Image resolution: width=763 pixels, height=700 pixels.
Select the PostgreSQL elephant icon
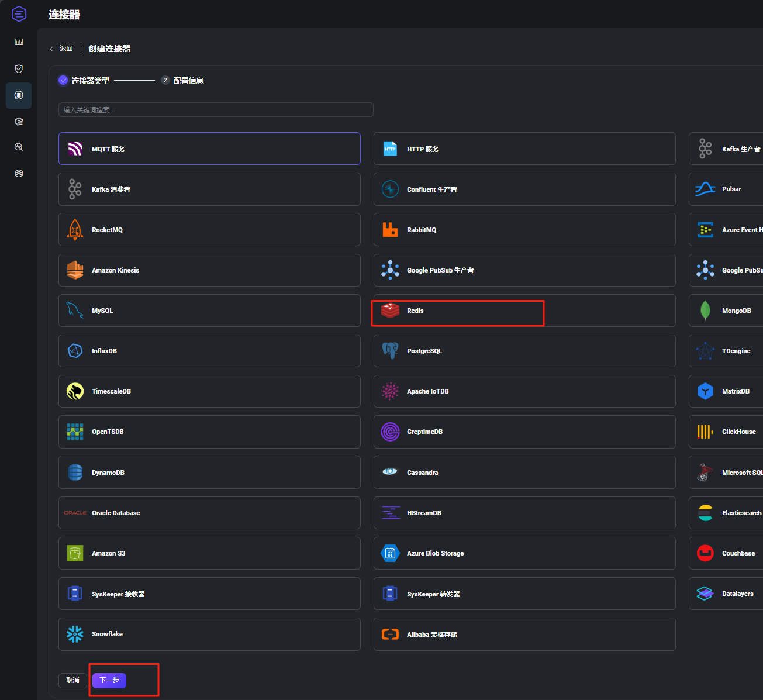[x=390, y=350]
